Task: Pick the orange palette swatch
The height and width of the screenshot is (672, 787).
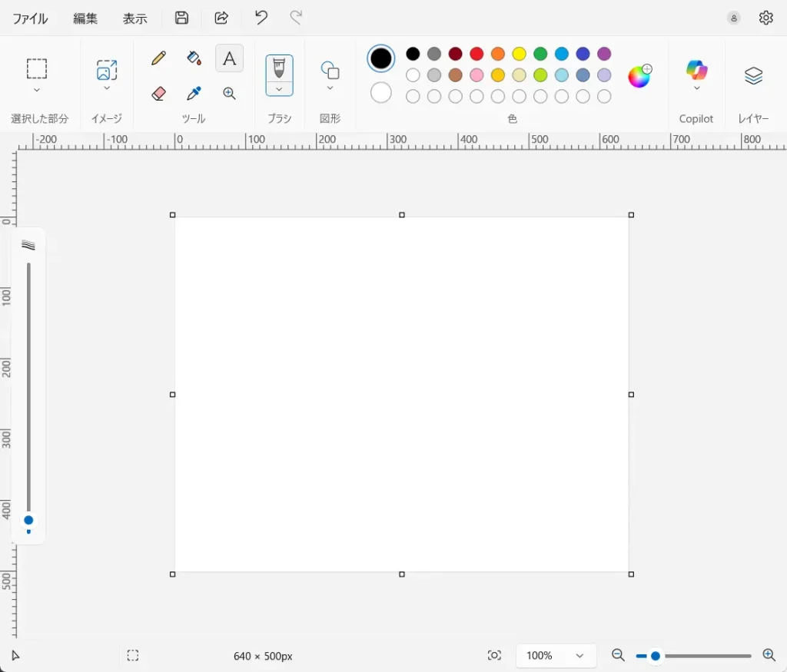Action: (x=498, y=54)
